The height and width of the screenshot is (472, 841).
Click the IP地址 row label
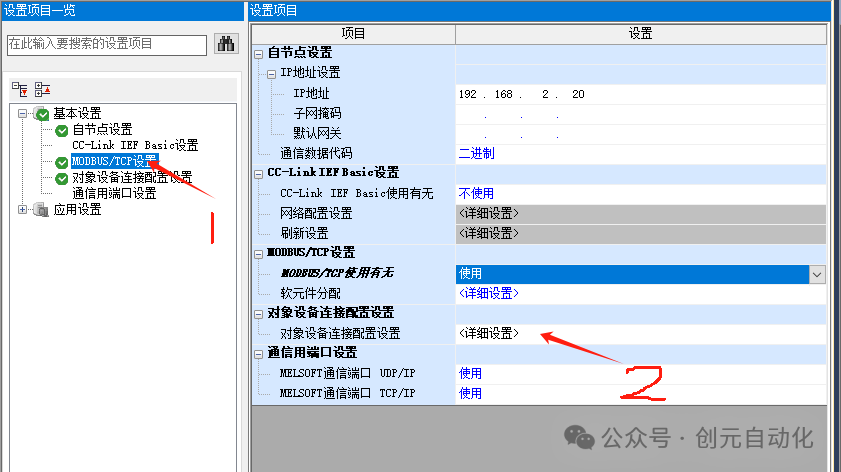311,93
